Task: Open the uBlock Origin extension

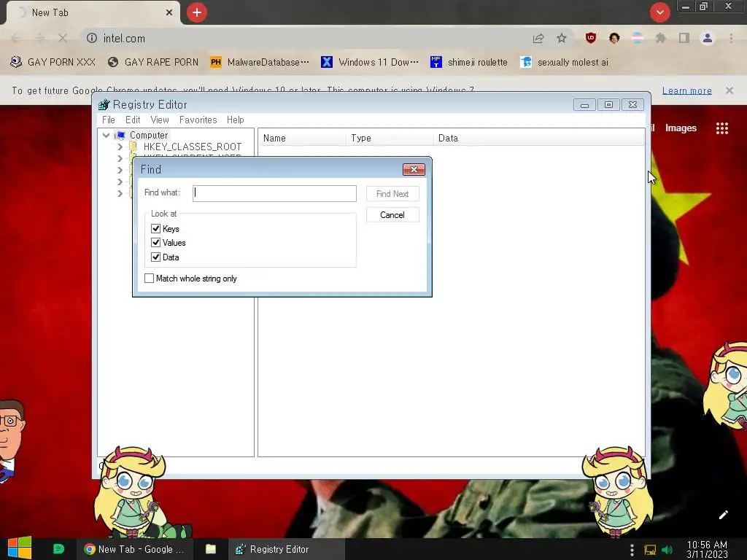Action: tap(591, 38)
